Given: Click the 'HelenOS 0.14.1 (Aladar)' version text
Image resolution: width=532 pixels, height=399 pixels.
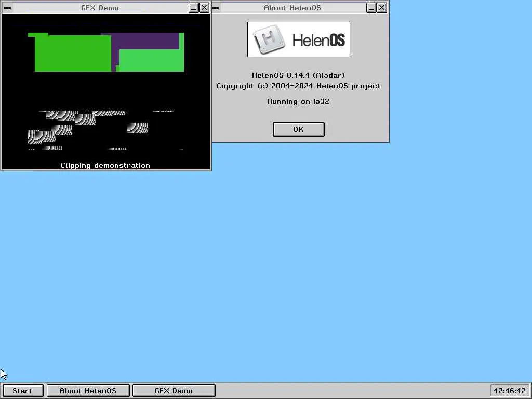Looking at the screenshot, I should 299,75.
